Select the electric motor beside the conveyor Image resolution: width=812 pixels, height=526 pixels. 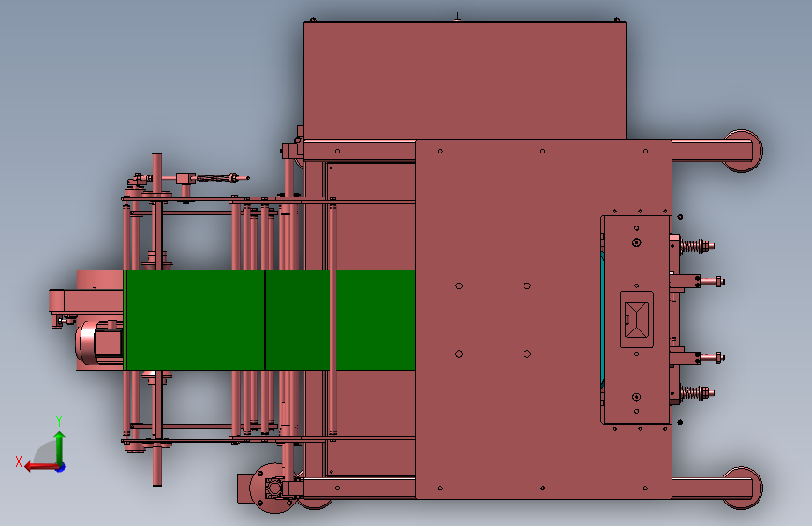[x=99, y=343]
